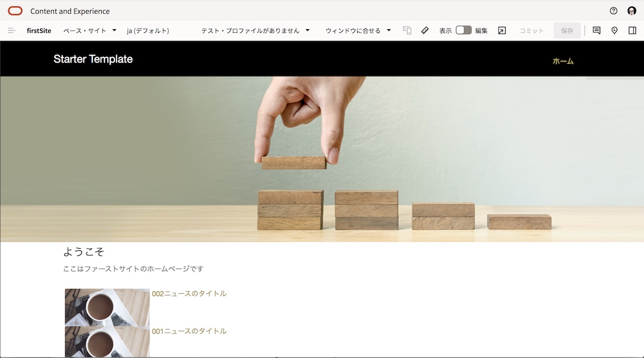This screenshot has width=644, height=358.
Task: Switch the 表示/編集 toggle to edit mode
Action: [x=463, y=30]
